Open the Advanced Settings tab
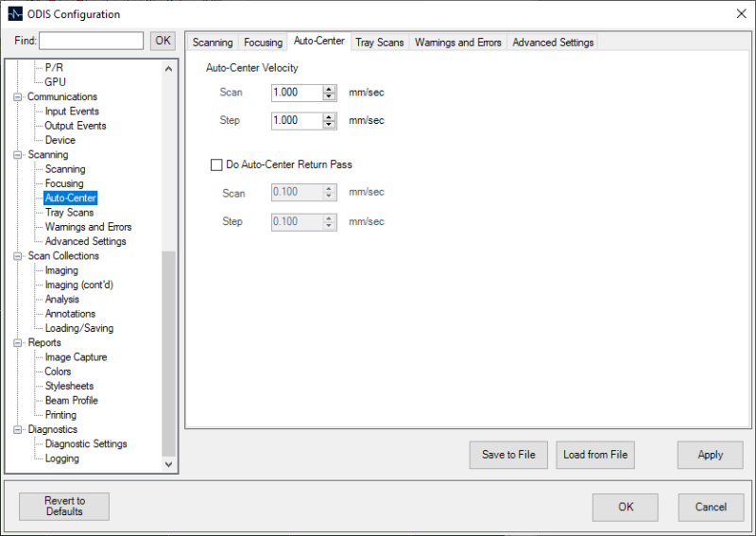This screenshot has width=756, height=536. pyautogui.click(x=553, y=43)
